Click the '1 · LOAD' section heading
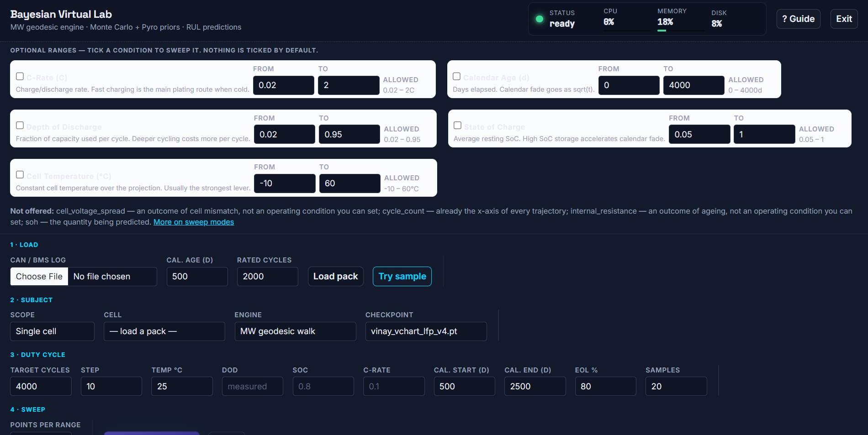Image resolution: width=868 pixels, height=435 pixels. pyautogui.click(x=24, y=245)
